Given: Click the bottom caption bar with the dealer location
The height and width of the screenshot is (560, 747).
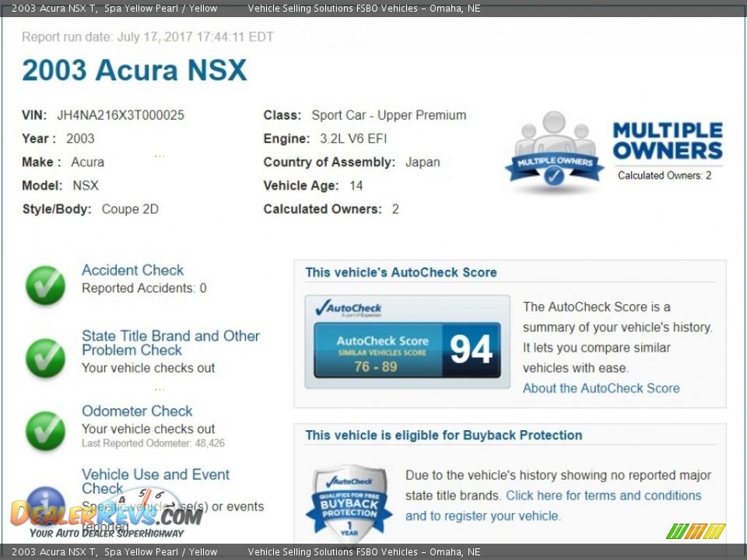Looking at the screenshot, I should [373, 552].
